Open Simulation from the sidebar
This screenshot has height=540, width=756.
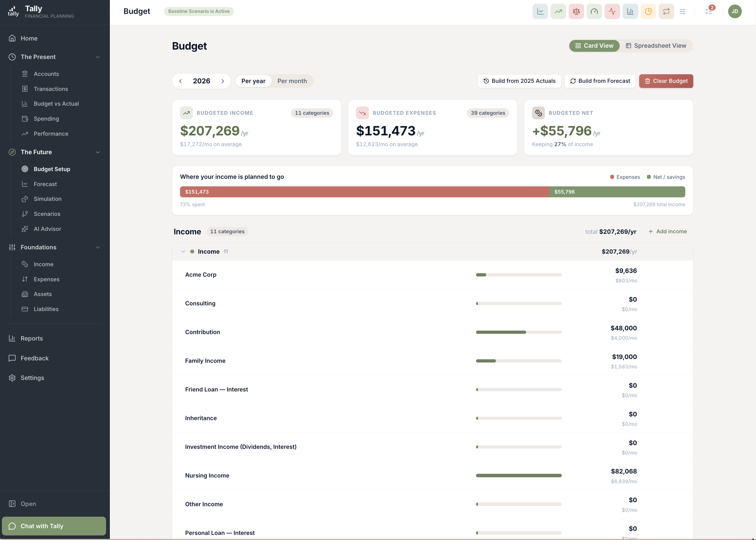pyautogui.click(x=47, y=199)
